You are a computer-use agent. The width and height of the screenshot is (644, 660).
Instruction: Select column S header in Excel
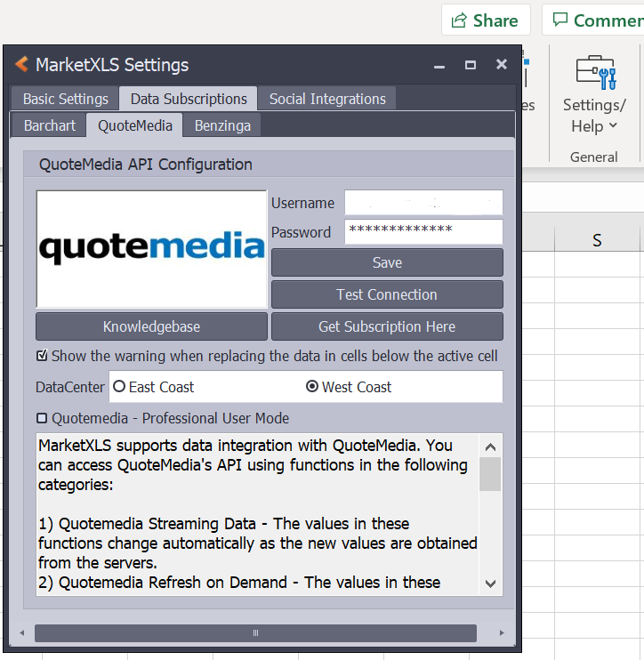click(597, 240)
